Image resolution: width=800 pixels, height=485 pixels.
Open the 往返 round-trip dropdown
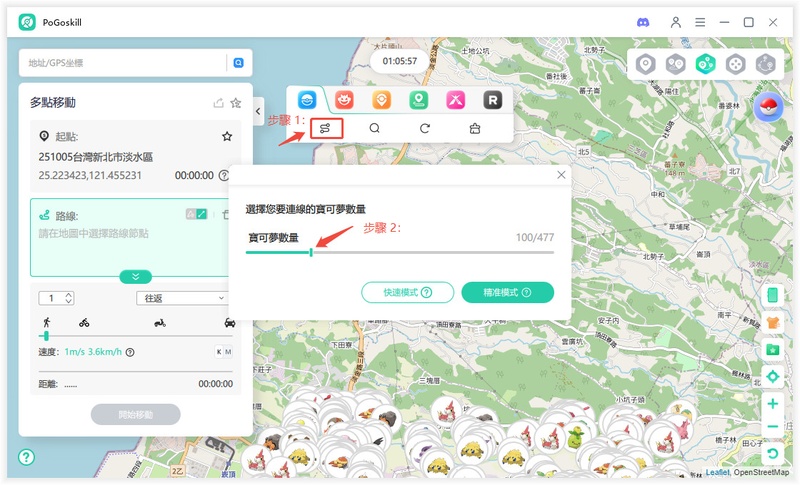[x=183, y=298]
